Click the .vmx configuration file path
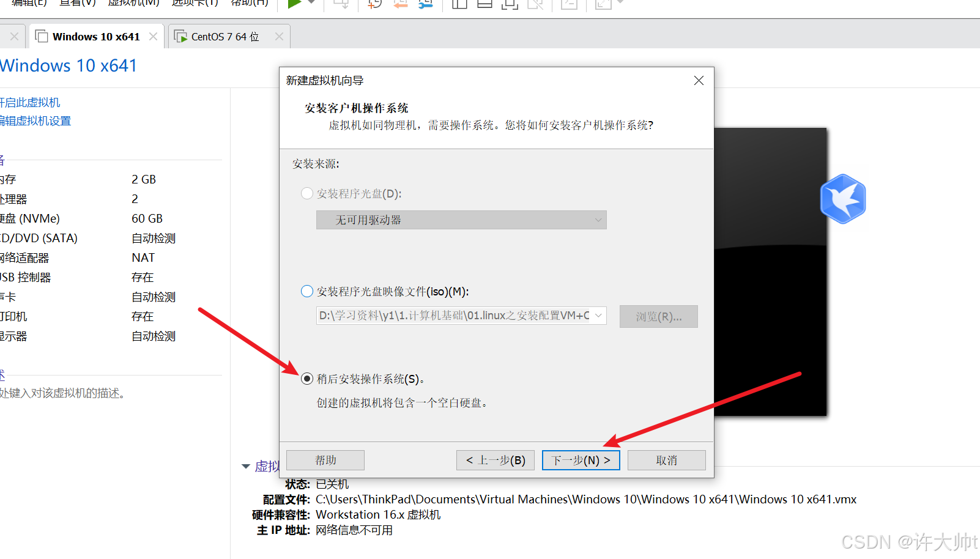 [586, 499]
